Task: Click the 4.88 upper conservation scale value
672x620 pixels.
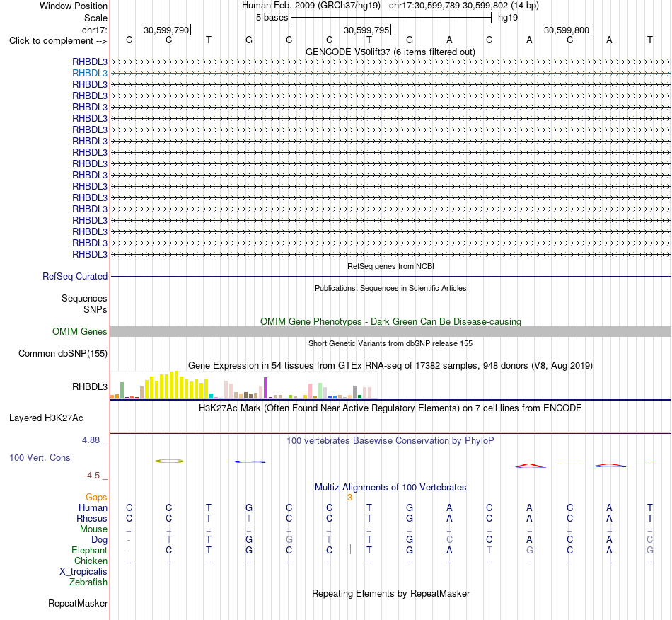Action: (x=91, y=440)
